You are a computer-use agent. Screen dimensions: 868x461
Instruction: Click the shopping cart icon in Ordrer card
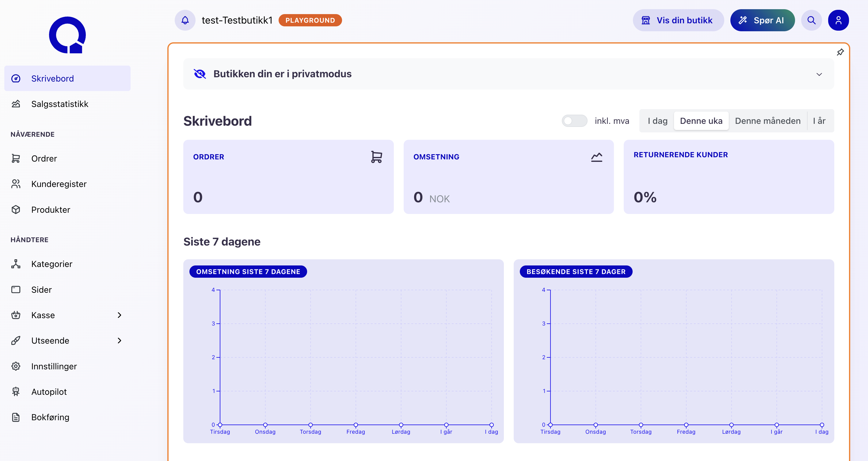point(376,157)
